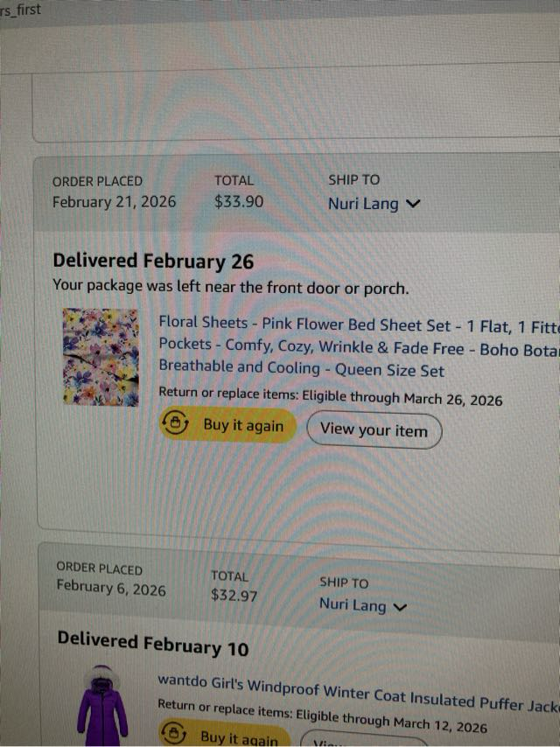
Task: Open the Ship To Nuri Lang dropdown on the $32.97 order
Action: tap(353, 605)
